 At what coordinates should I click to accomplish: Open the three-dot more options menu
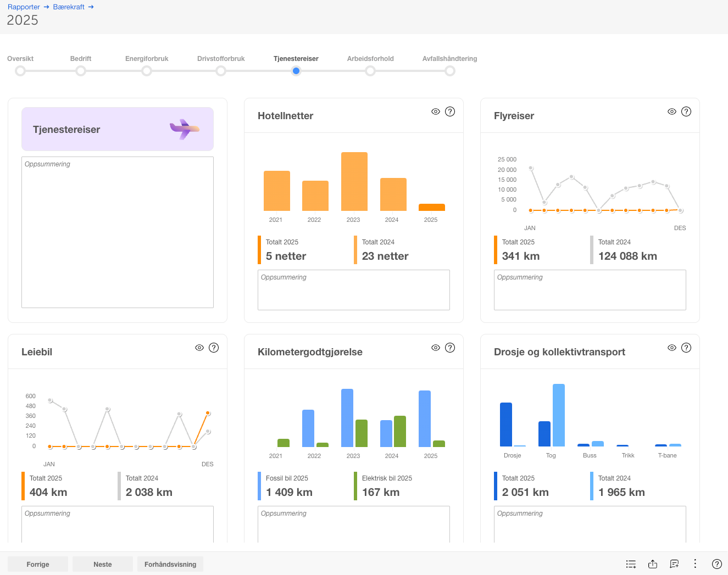[x=695, y=564]
